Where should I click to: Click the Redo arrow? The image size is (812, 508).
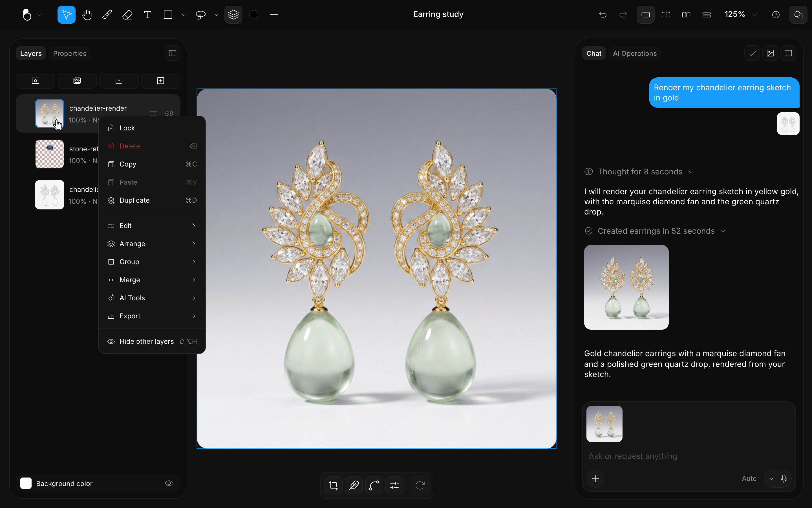tap(623, 15)
